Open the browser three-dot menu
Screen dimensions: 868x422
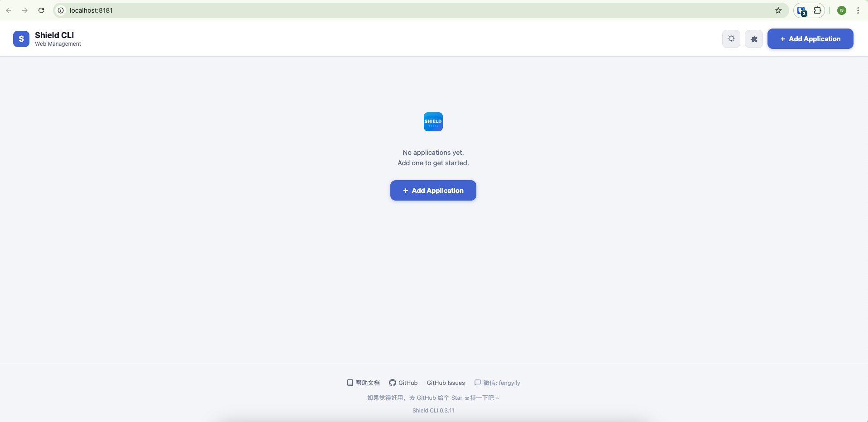pyautogui.click(x=858, y=10)
